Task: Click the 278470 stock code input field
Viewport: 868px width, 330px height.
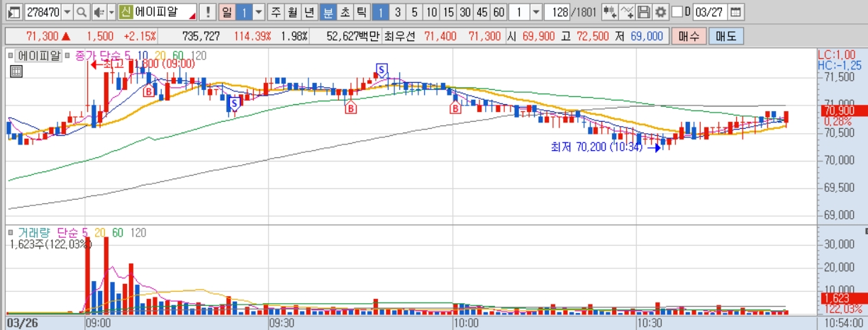Action: pos(43,12)
